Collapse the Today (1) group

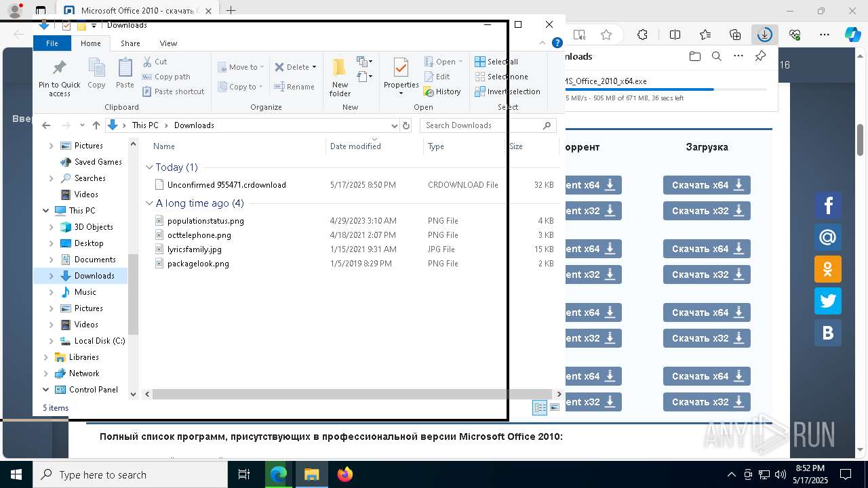150,167
